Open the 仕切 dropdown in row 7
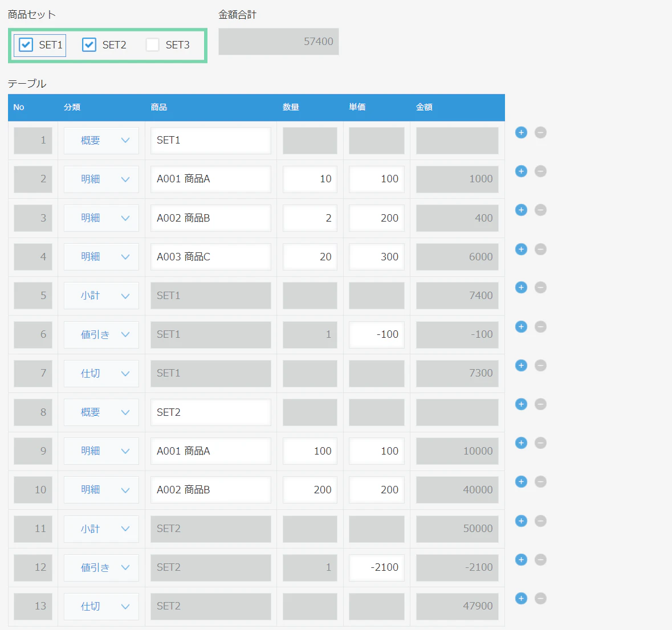 click(101, 374)
